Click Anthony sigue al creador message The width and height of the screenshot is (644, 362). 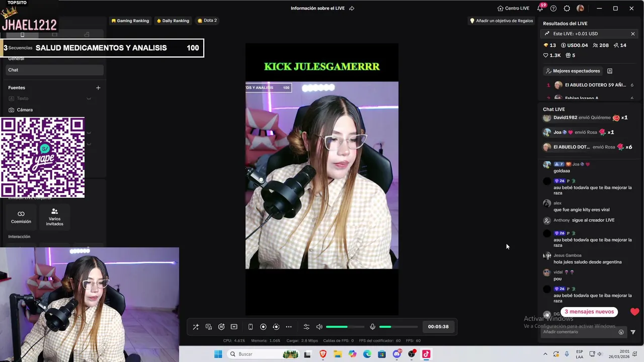579,220
